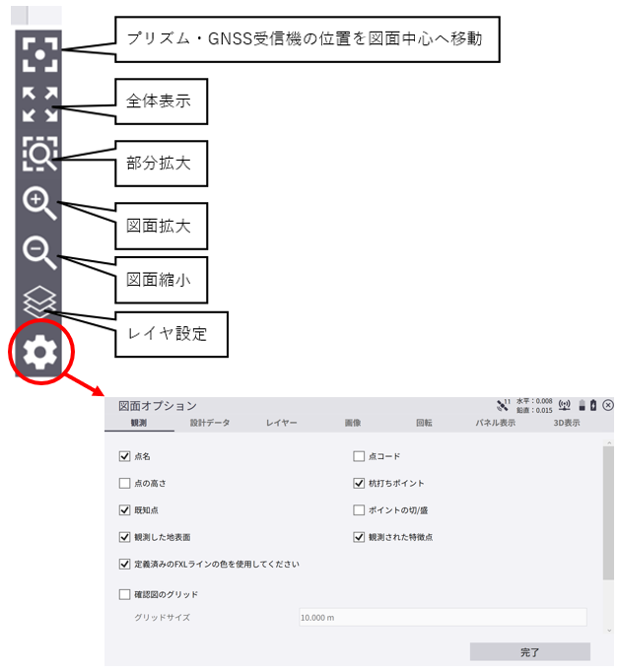Image resolution: width=618 pixels, height=672 pixels.
Task: Switch to the 設計データ tab
Action: [210, 423]
